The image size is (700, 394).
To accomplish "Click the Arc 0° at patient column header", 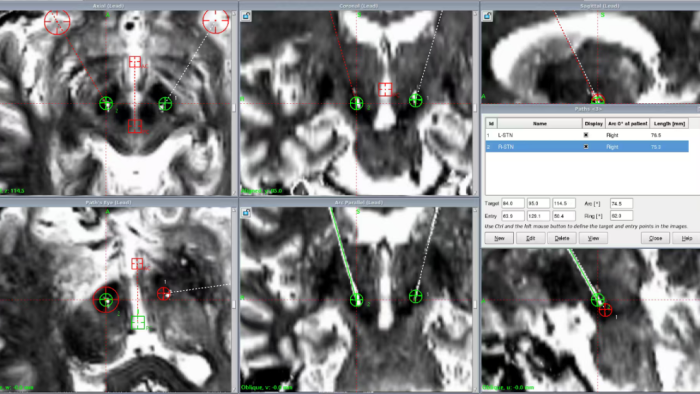I will (x=627, y=124).
